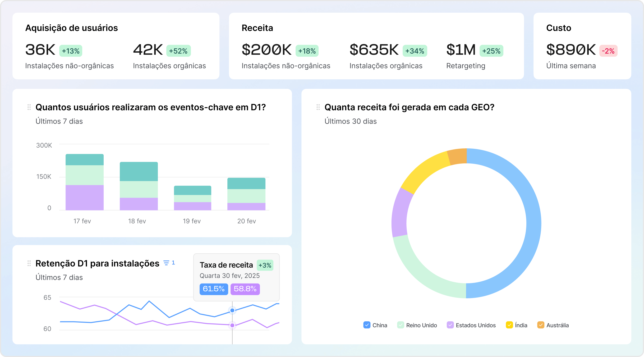Viewport: 644px width, 357px height.
Task: Select the blue 61.5% chip in the tooltip
Action: click(214, 289)
